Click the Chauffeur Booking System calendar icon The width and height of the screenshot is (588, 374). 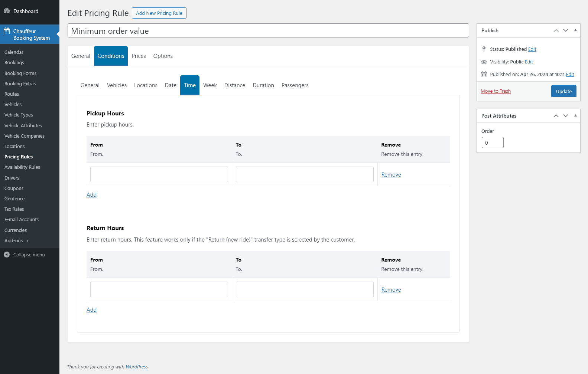tap(7, 31)
